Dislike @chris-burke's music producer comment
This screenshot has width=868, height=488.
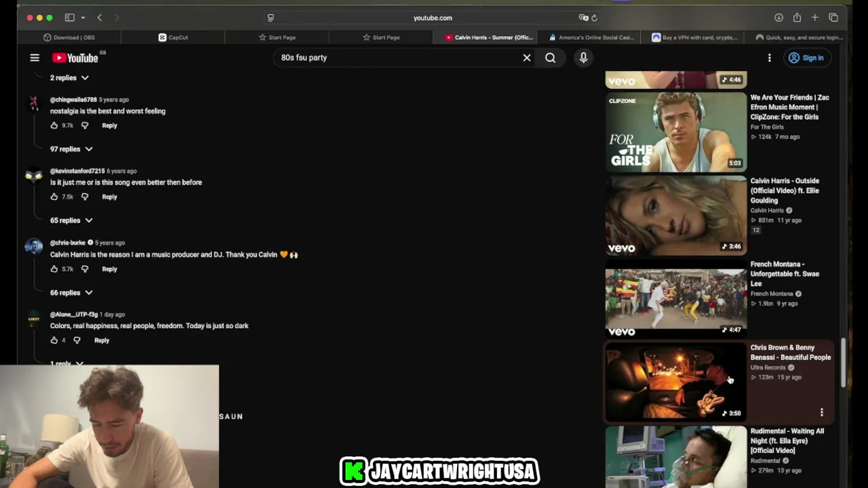click(x=85, y=269)
